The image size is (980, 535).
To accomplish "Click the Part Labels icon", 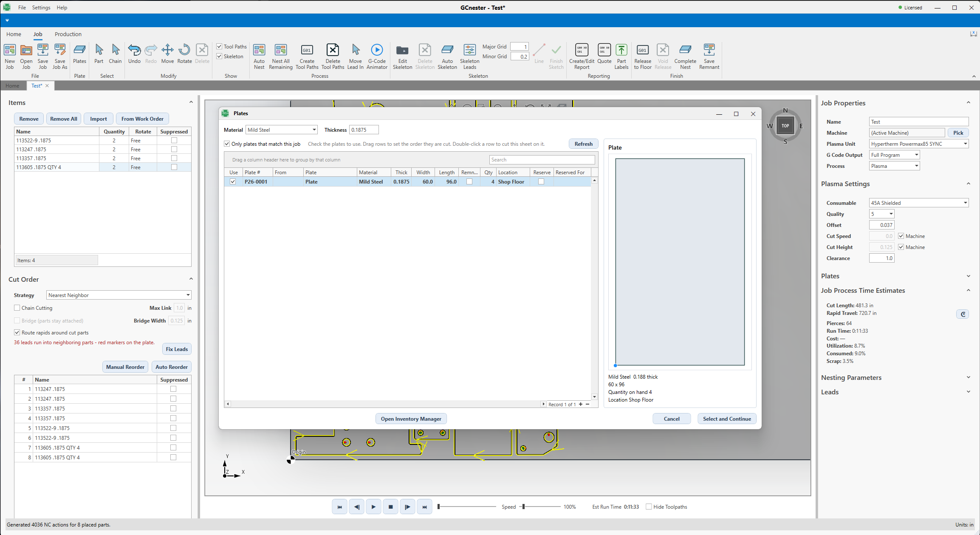I will tap(621, 56).
